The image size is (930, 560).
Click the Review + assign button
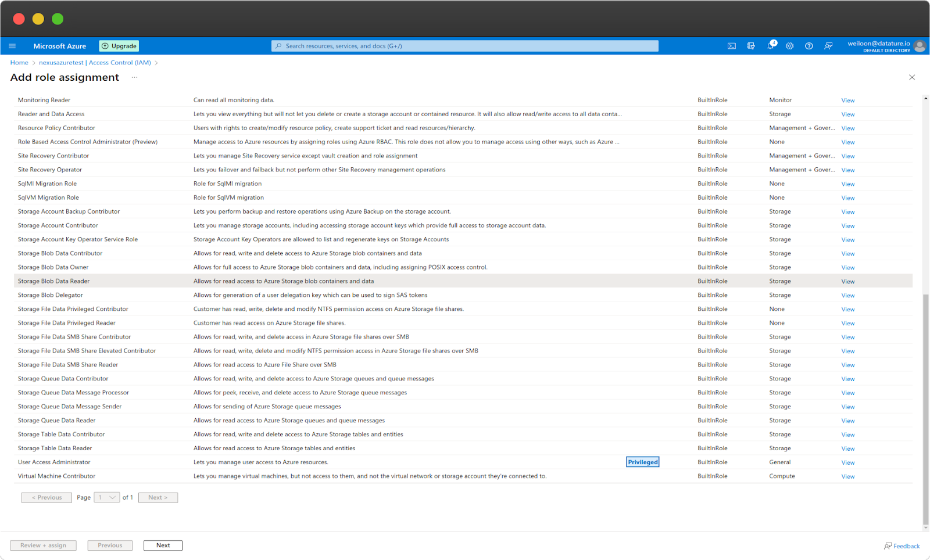(43, 545)
